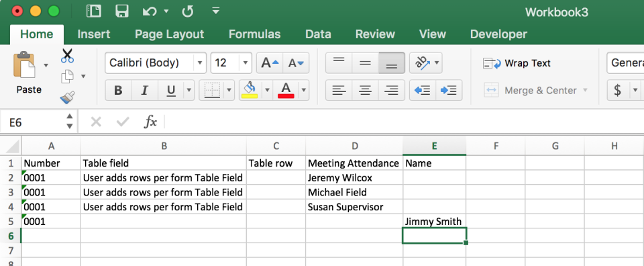The image size is (644, 266).
Task: Click the Save floppy disk icon
Action: 122,11
